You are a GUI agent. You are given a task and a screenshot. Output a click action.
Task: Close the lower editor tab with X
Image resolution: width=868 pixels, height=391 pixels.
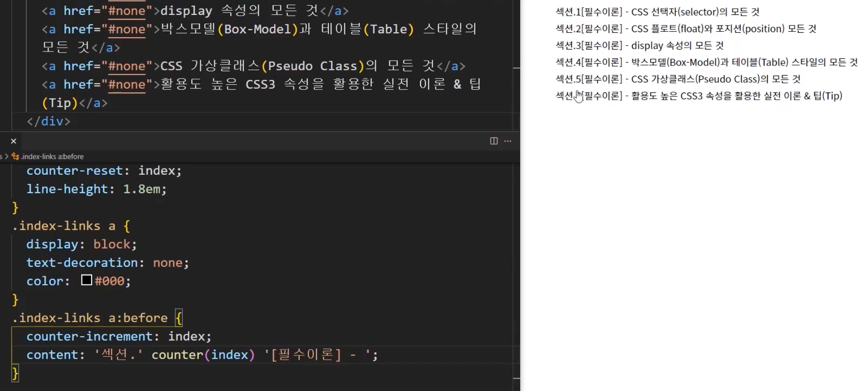point(13,141)
